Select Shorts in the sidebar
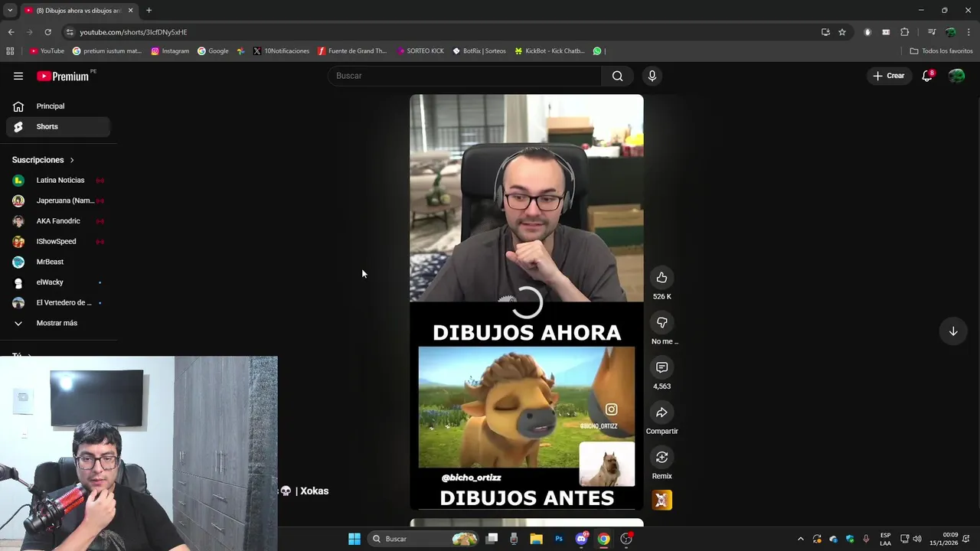This screenshot has width=980, height=551. point(58,126)
